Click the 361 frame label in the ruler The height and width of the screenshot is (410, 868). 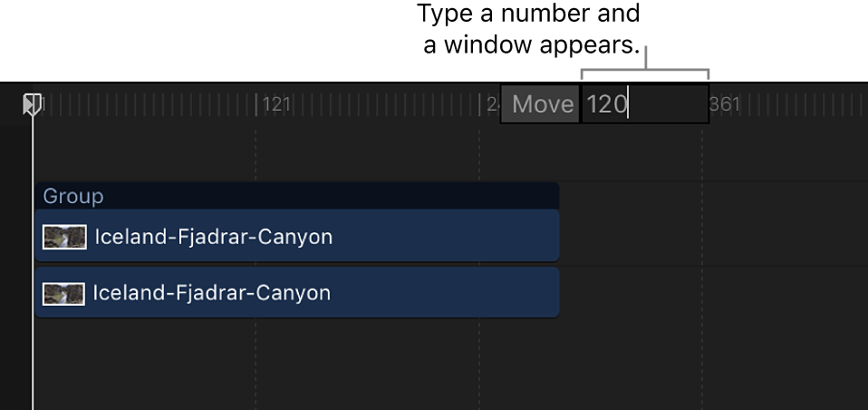click(x=725, y=104)
